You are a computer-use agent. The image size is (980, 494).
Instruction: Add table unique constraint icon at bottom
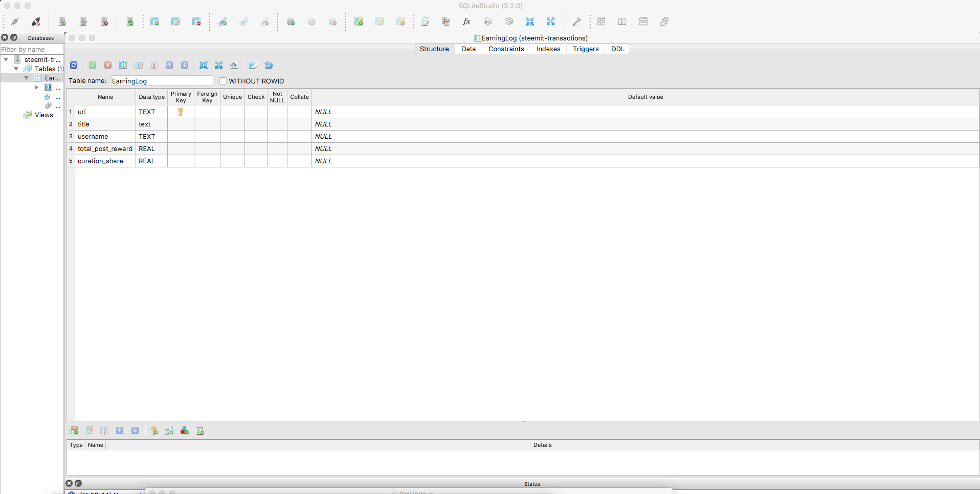coord(185,431)
